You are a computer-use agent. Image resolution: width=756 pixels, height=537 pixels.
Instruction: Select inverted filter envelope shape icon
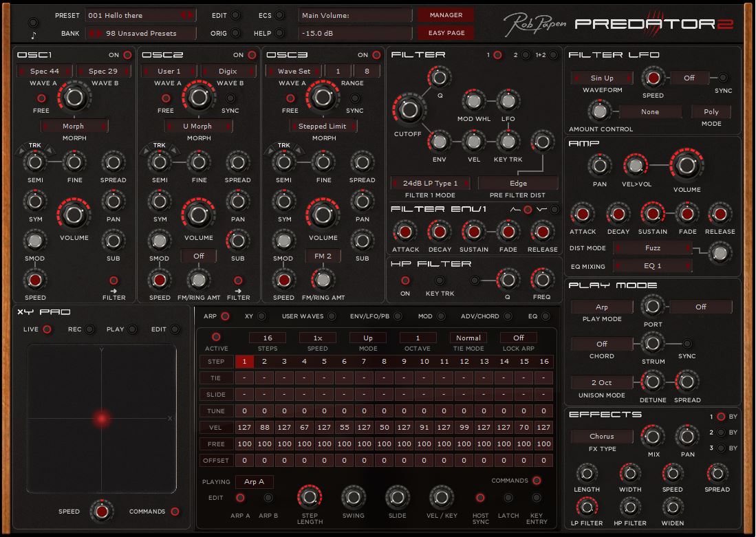coord(542,209)
